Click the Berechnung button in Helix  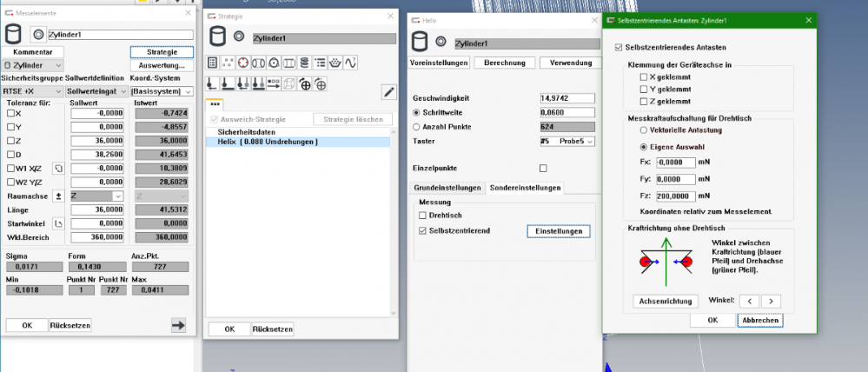pos(505,63)
